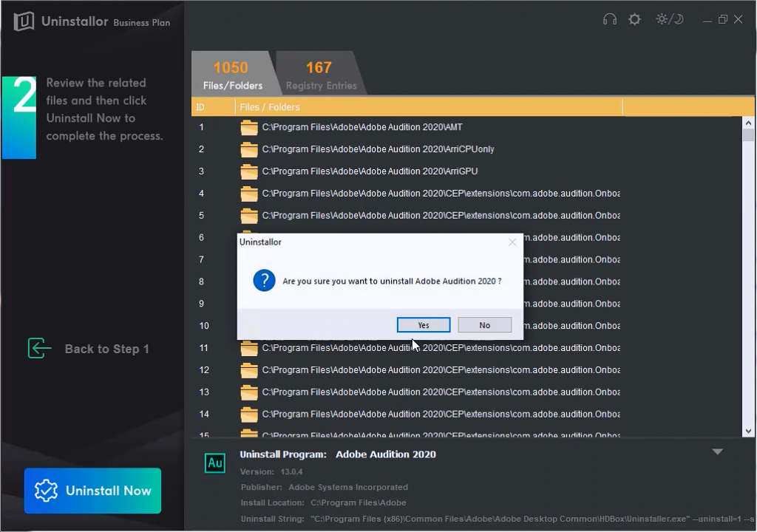Click the file list scrollbar thumb
Screen dimensions: 757x532
coord(748,134)
